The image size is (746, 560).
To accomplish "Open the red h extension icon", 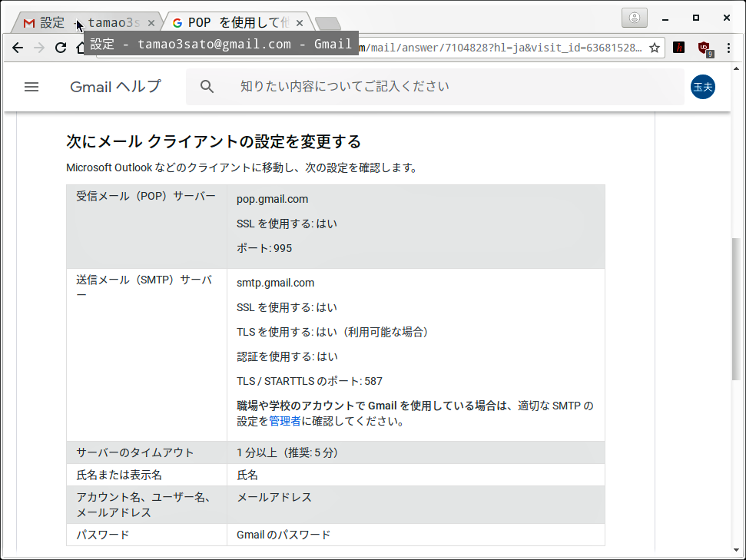I will pos(679,48).
